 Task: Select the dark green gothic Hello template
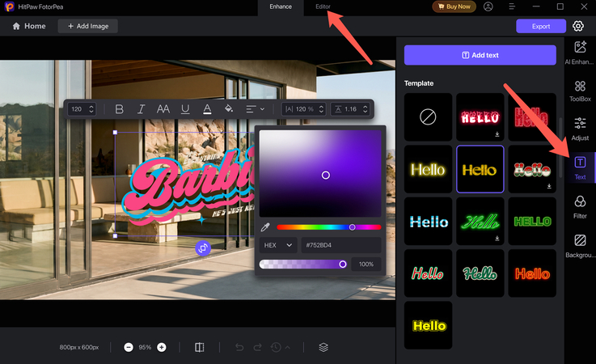coord(480,273)
